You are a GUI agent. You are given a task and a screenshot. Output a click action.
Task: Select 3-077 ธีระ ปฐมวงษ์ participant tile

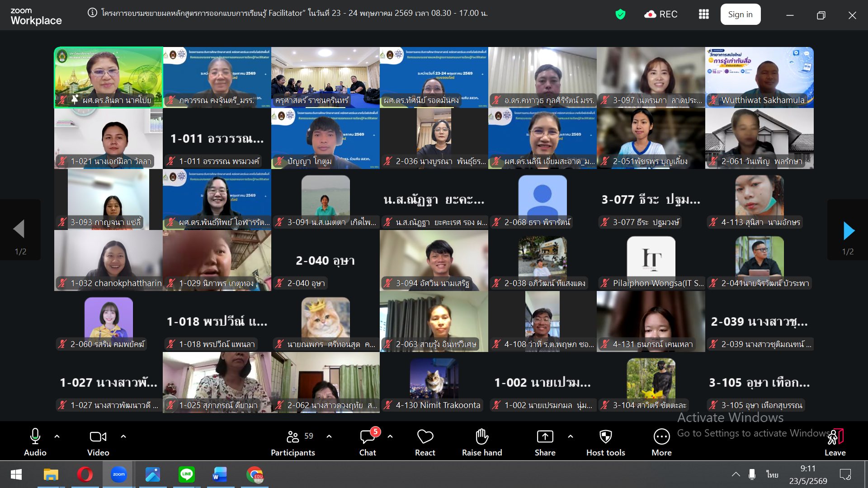(651, 199)
